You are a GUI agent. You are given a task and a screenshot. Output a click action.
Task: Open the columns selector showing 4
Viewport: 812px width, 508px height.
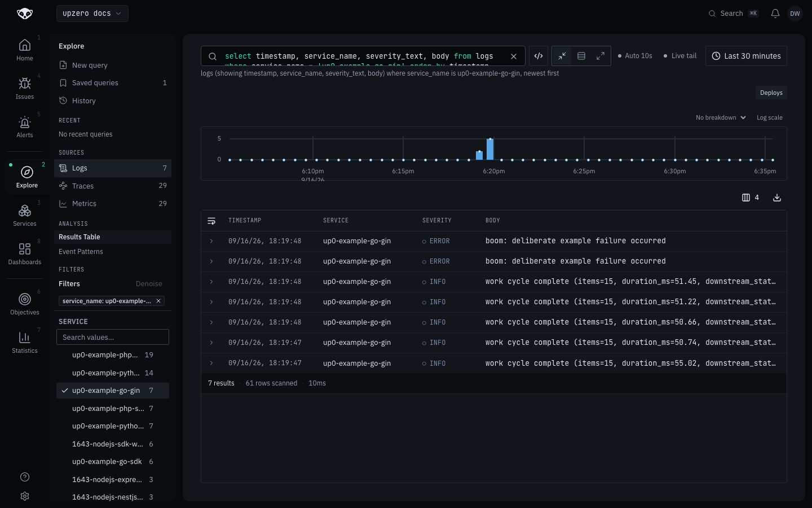pyautogui.click(x=751, y=198)
